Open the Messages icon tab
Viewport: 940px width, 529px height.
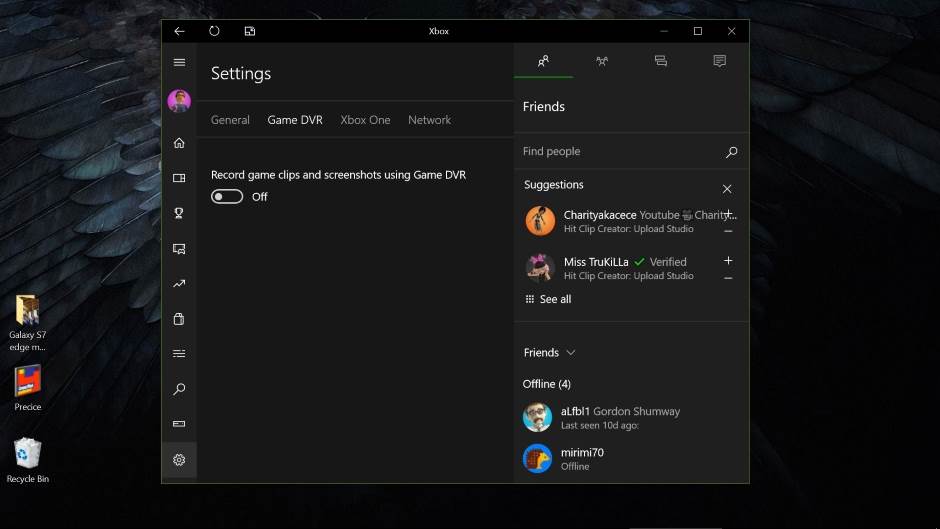pyautogui.click(x=660, y=61)
